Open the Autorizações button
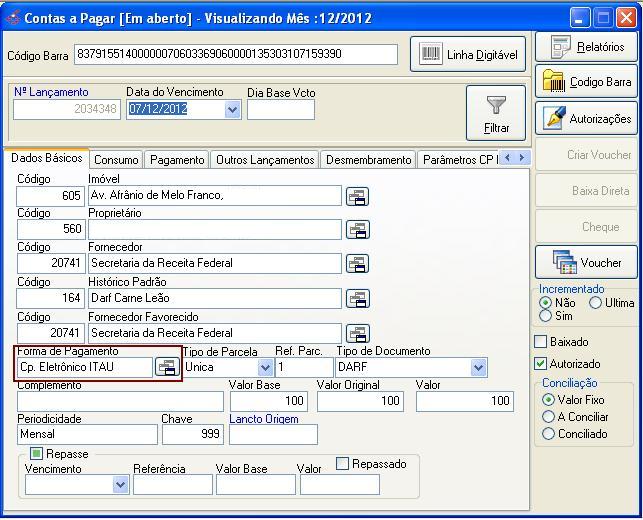This screenshot has width=643, height=520. (x=588, y=119)
